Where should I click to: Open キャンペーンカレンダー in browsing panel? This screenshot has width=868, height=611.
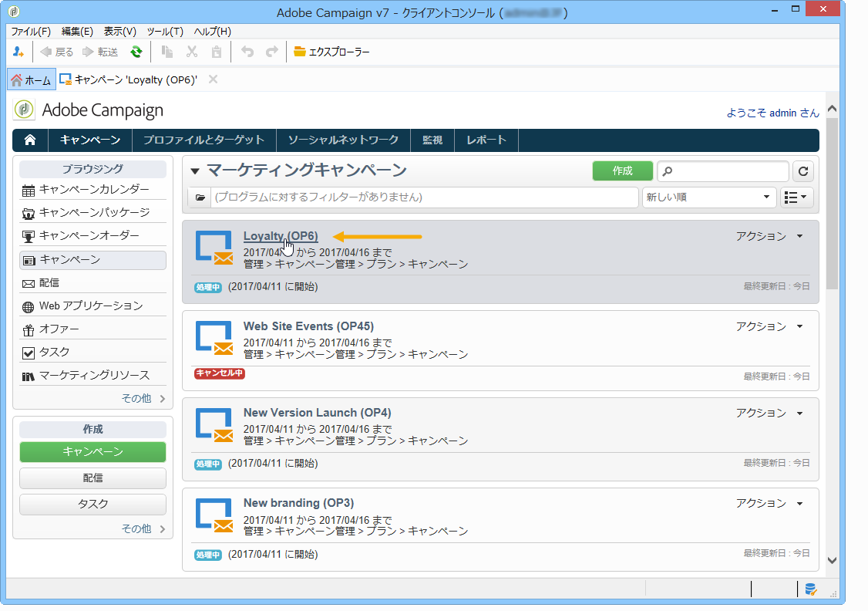[93, 190]
